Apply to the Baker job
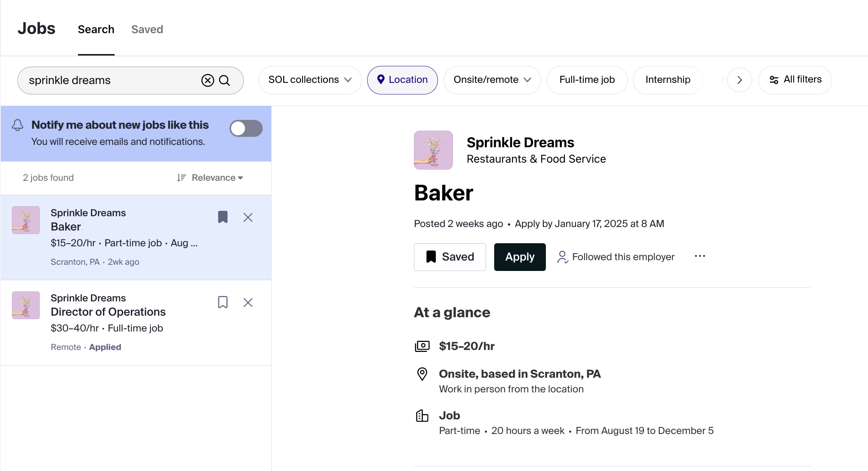 coord(520,257)
